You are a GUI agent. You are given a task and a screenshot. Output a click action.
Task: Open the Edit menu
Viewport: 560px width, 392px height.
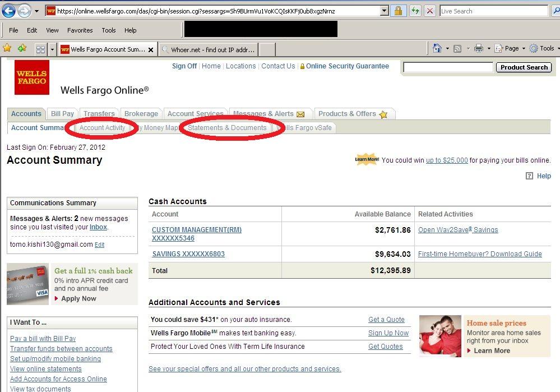tap(32, 30)
